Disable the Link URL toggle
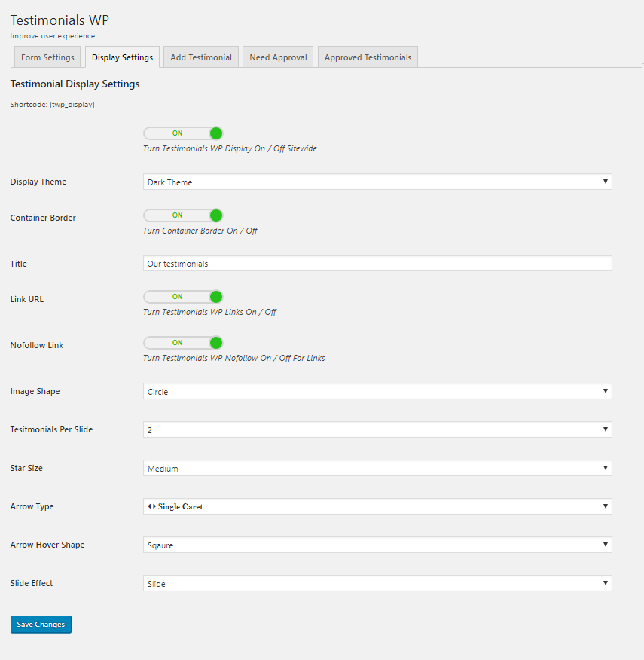This screenshot has width=644, height=660. pos(183,297)
